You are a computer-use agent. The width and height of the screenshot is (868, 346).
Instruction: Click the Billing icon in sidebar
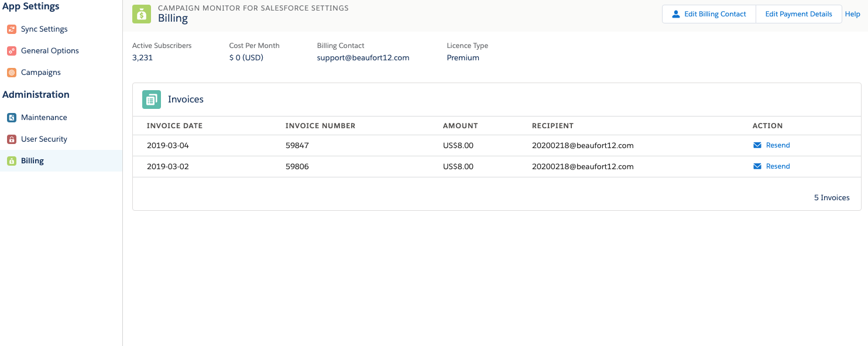coord(12,161)
